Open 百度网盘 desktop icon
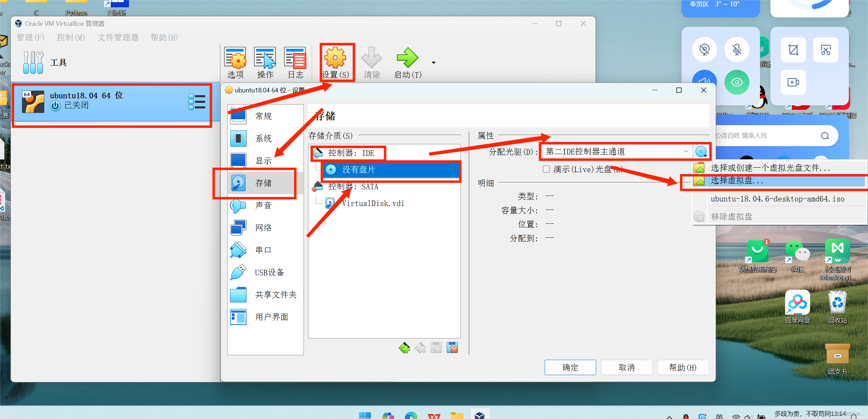 pyautogui.click(x=798, y=307)
